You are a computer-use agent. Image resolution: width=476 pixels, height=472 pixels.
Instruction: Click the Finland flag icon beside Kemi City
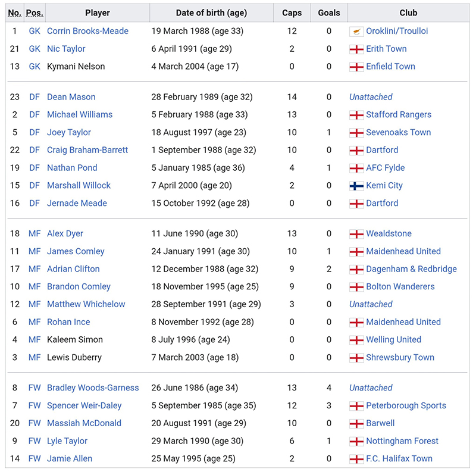(356, 186)
